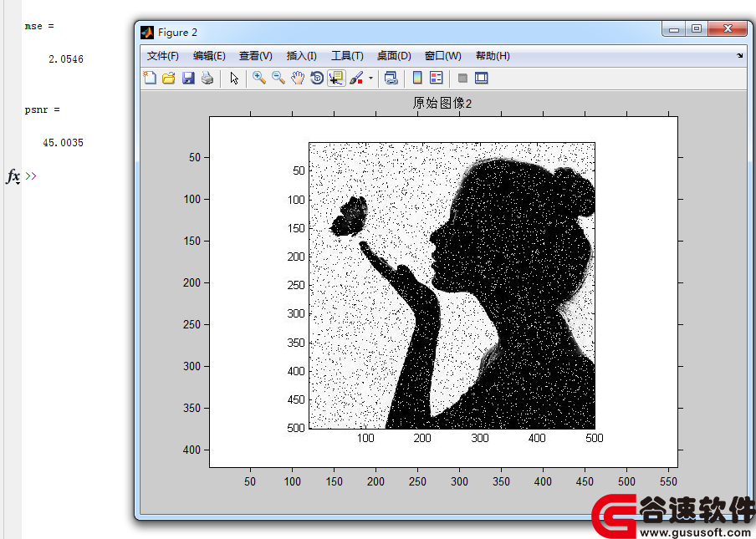756x539 pixels.
Task: Maximize the Figure 2 window
Action: pos(697,29)
